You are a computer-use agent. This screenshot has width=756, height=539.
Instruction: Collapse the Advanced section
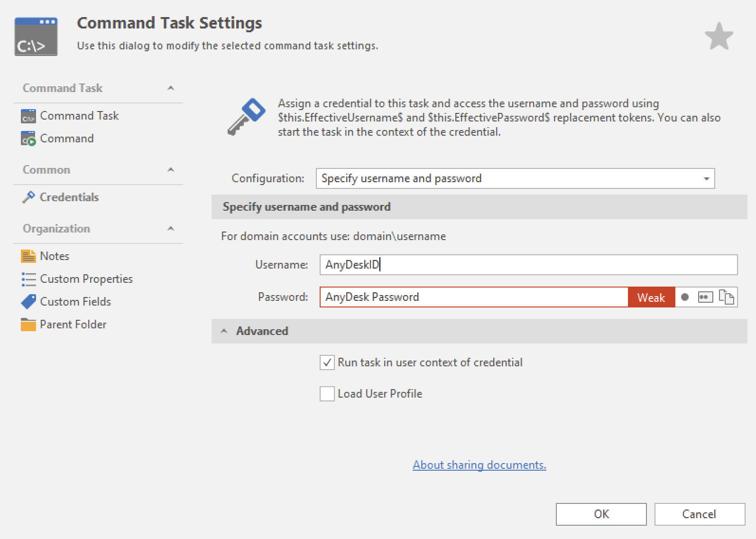point(224,331)
